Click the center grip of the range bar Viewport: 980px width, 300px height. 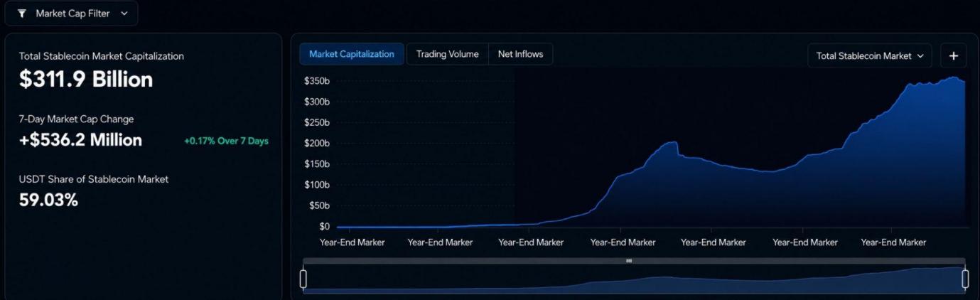(629, 261)
